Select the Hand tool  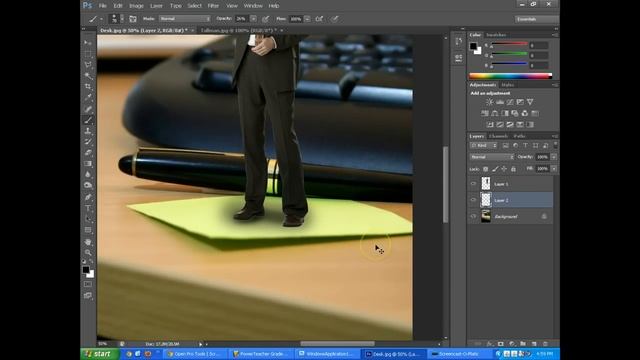coord(88,242)
